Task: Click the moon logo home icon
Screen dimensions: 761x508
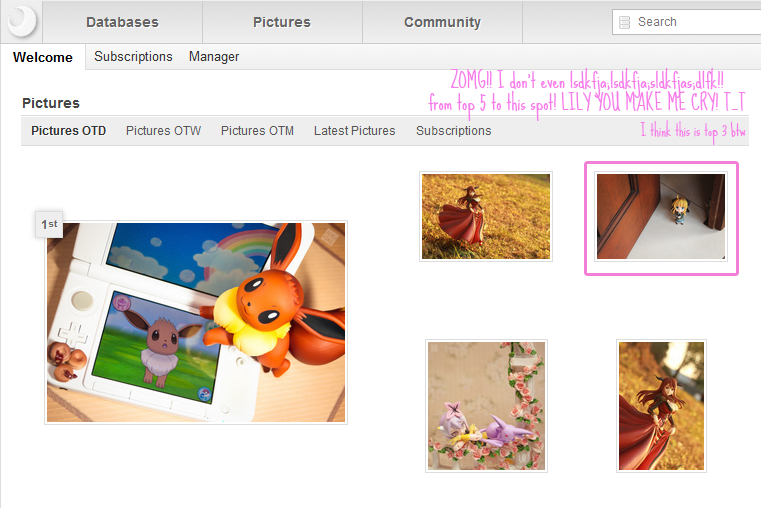Action: [22, 21]
